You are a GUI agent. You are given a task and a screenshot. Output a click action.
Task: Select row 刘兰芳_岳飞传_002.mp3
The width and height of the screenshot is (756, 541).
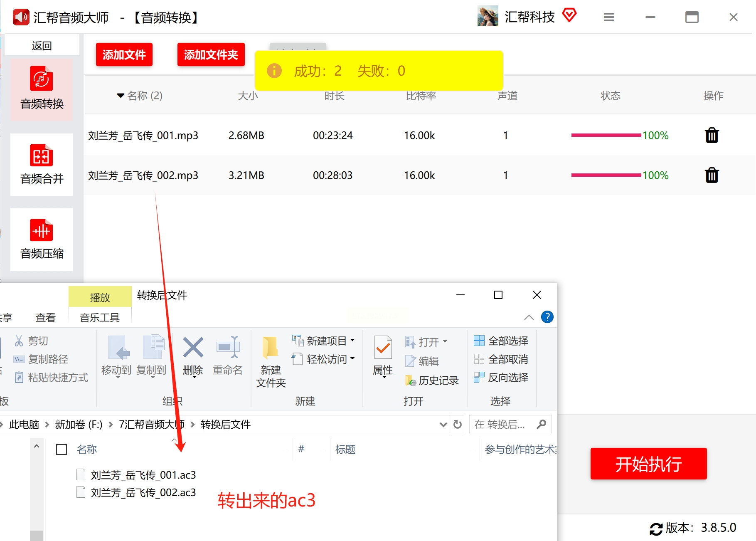tap(420, 175)
